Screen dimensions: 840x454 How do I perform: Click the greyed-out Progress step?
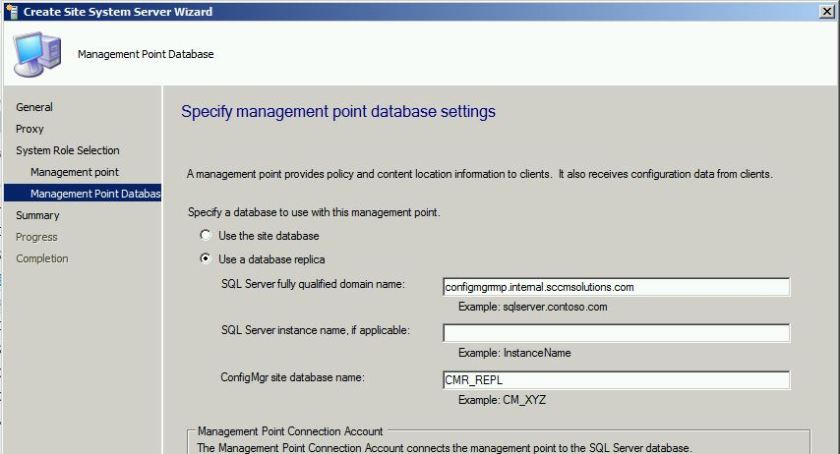[x=36, y=237]
